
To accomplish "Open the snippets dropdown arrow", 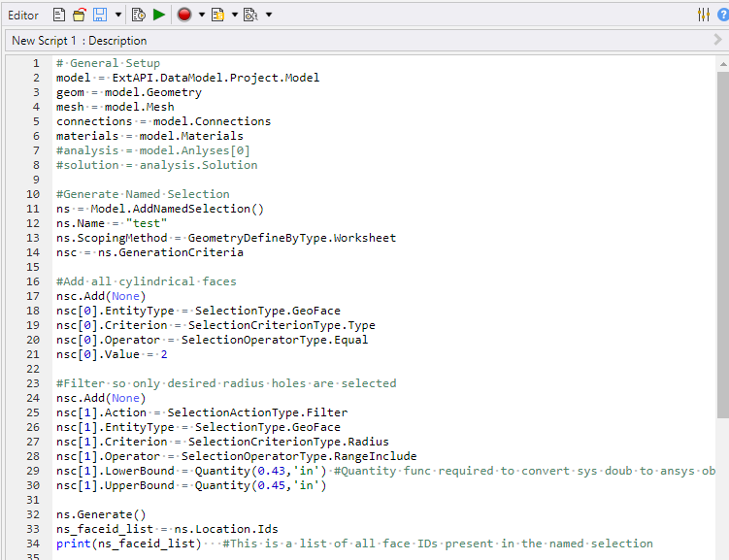I will tap(235, 15).
